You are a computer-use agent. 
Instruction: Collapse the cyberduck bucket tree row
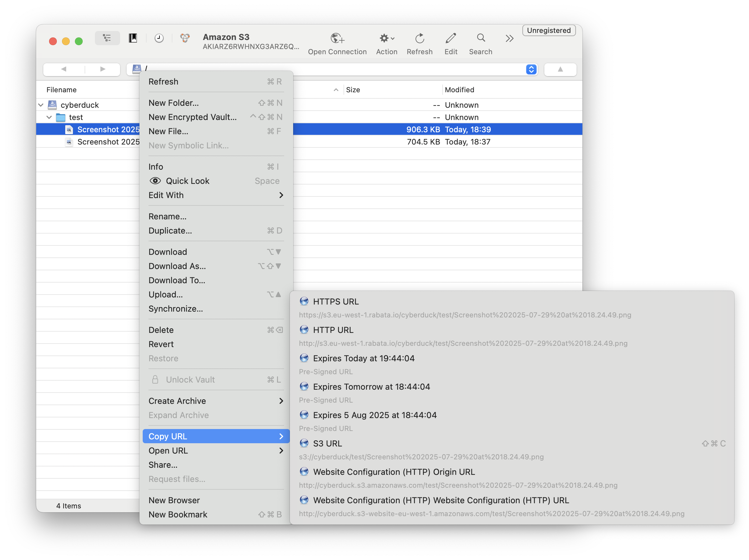(x=41, y=105)
